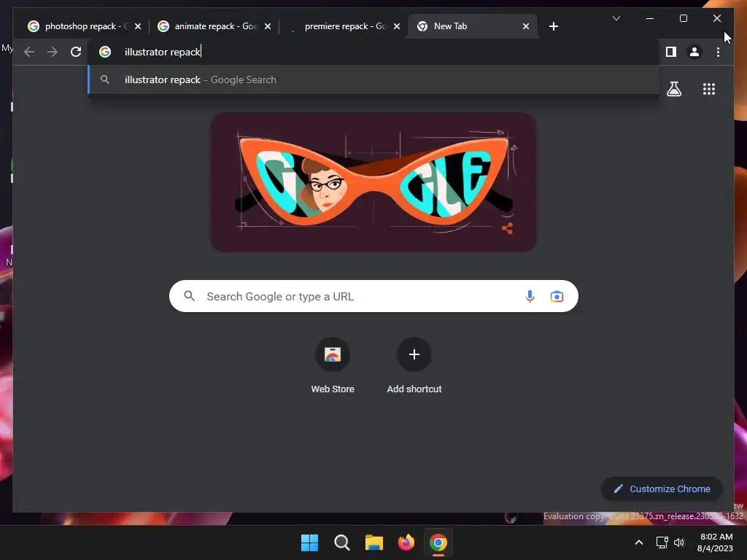The height and width of the screenshot is (560, 747).
Task: Click Customize Chrome button
Action: coord(662,489)
